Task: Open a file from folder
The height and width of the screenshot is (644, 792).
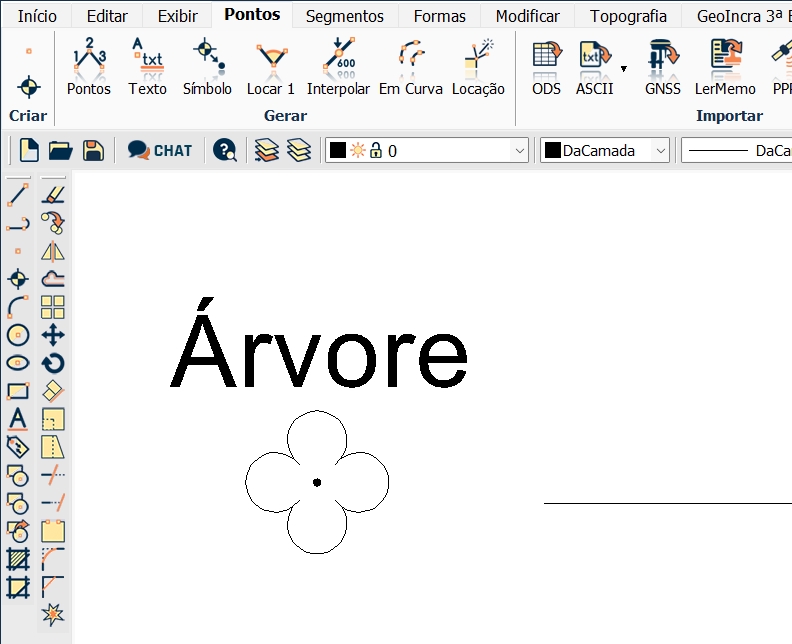Action: click(61, 151)
